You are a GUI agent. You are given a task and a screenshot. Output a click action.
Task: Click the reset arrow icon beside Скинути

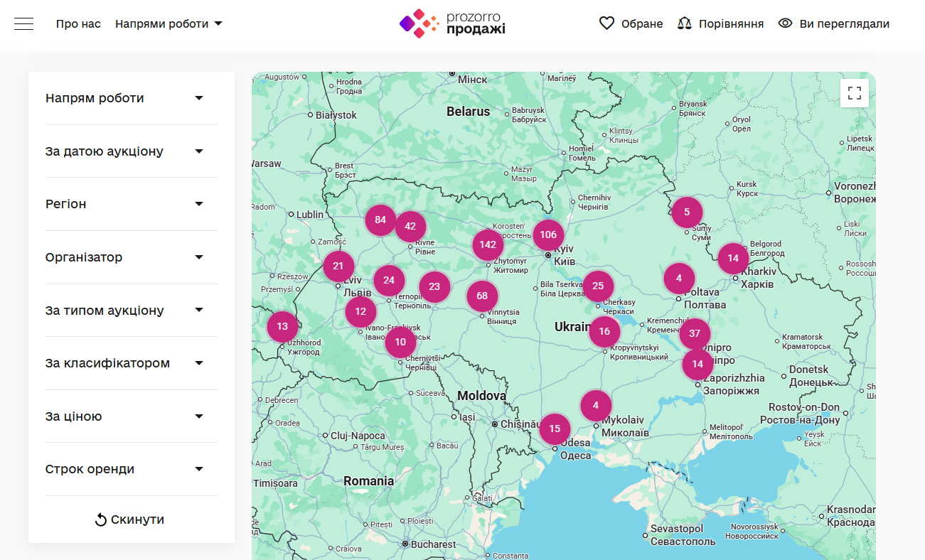(x=101, y=520)
